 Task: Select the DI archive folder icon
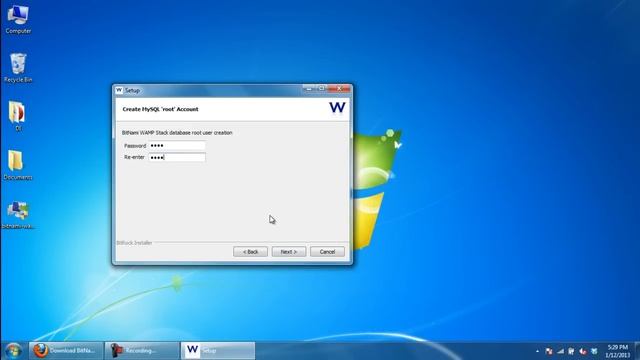point(18,116)
